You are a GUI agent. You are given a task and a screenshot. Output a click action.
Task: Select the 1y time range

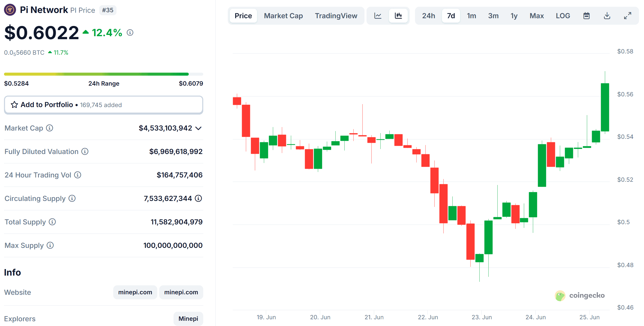click(514, 16)
